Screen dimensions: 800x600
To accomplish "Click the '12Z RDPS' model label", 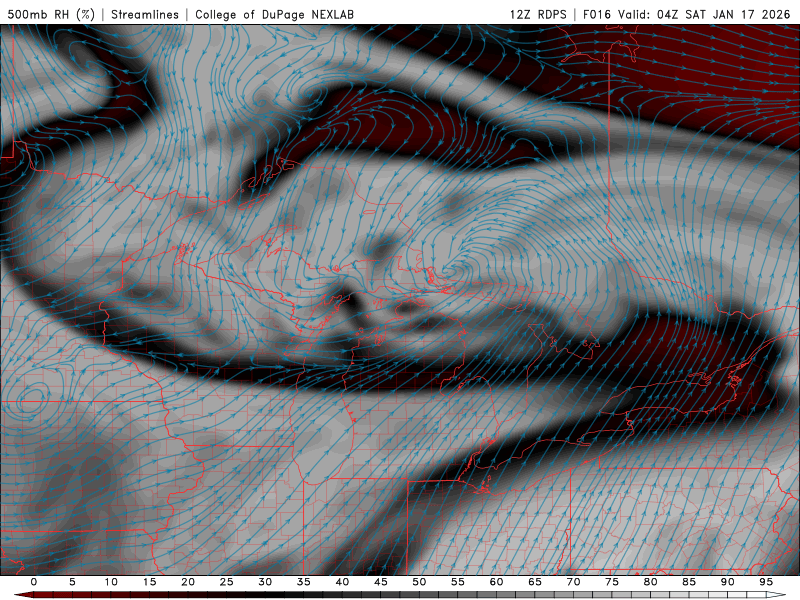I will (538, 14).
